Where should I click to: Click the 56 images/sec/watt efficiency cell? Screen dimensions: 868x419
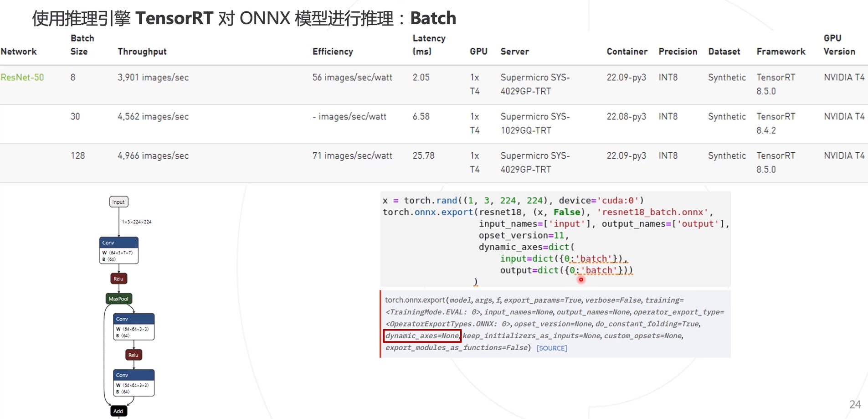coord(352,78)
